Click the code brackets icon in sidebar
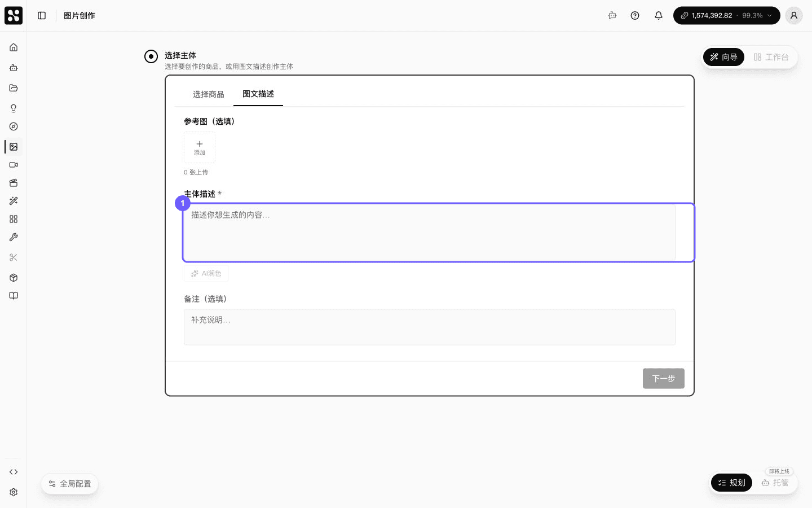This screenshot has width=812, height=508. [x=14, y=472]
